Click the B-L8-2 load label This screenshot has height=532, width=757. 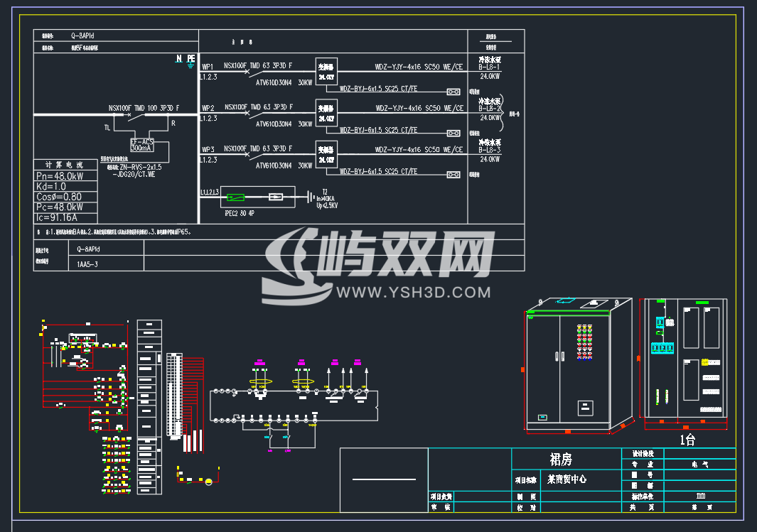pyautogui.click(x=490, y=109)
